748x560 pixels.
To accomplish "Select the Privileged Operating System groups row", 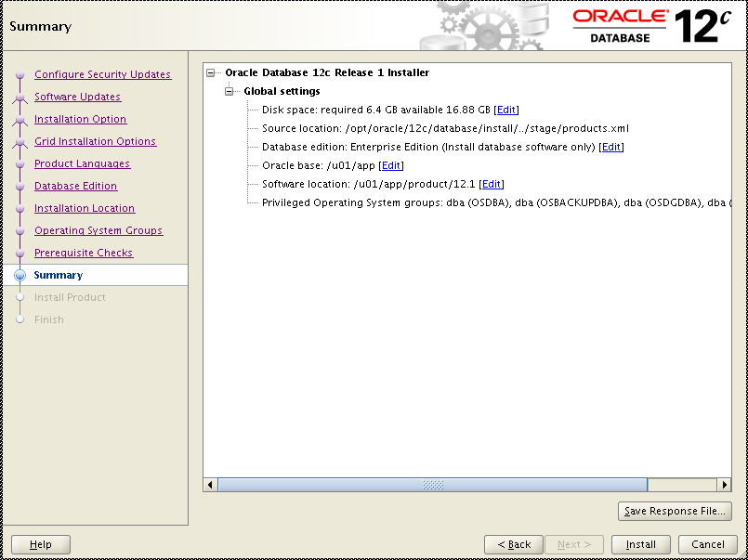I will [496, 202].
